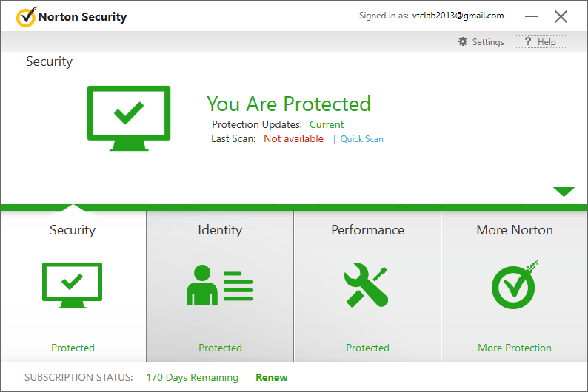588x392 pixels.
Task: Click the Identity person card icon
Action: tap(220, 285)
